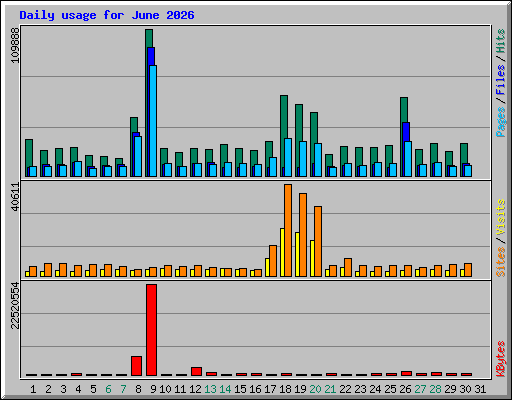
Task: Select green weekend day 14 label
Action: [225, 389]
